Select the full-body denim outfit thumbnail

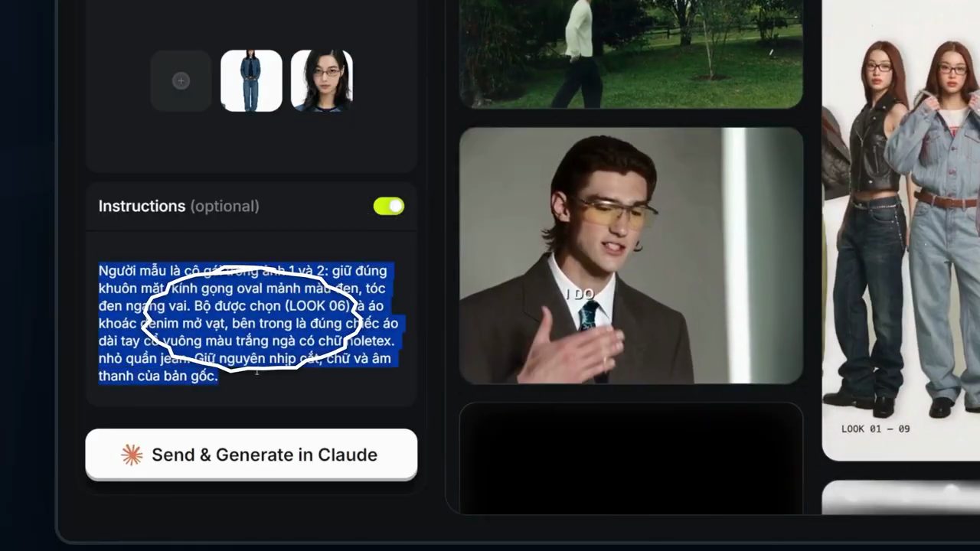click(251, 81)
